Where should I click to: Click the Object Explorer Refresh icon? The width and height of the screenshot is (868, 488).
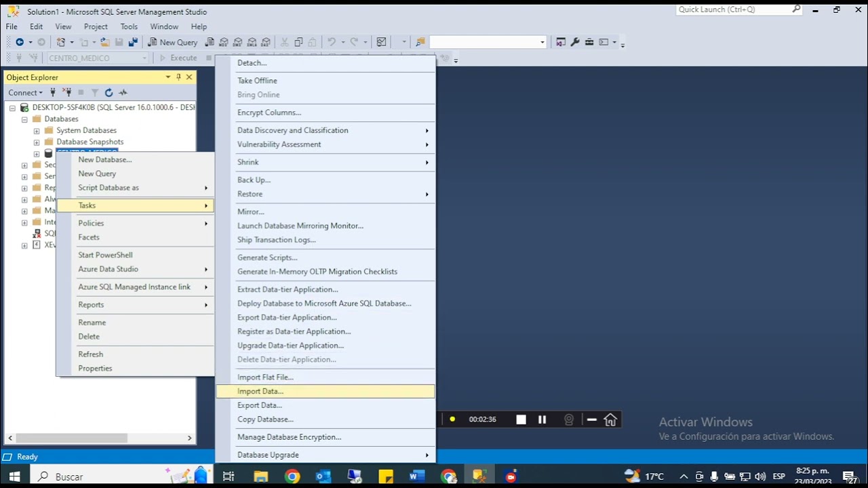[108, 93]
